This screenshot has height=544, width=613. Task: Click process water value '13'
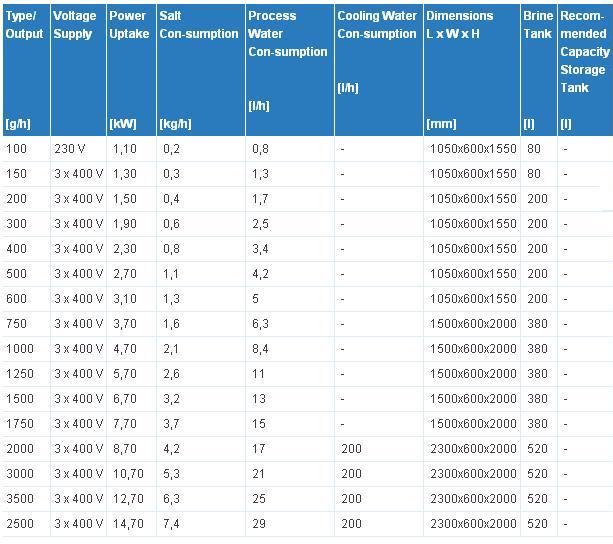point(259,399)
